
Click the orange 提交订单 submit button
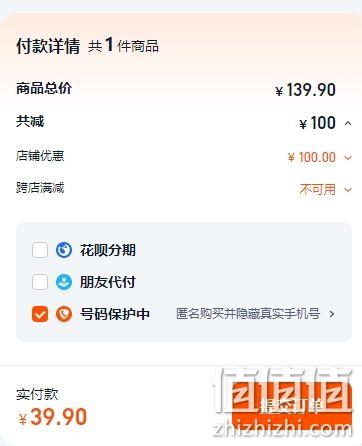292,407
